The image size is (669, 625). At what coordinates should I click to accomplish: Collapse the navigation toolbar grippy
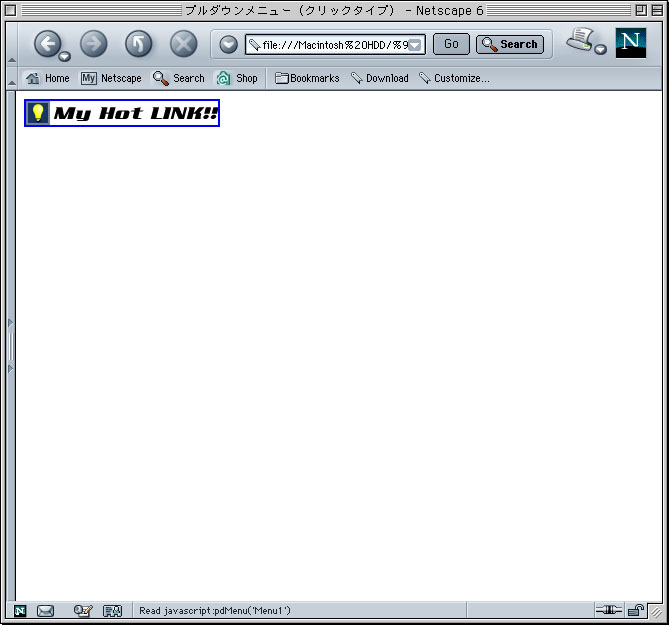click(12, 44)
